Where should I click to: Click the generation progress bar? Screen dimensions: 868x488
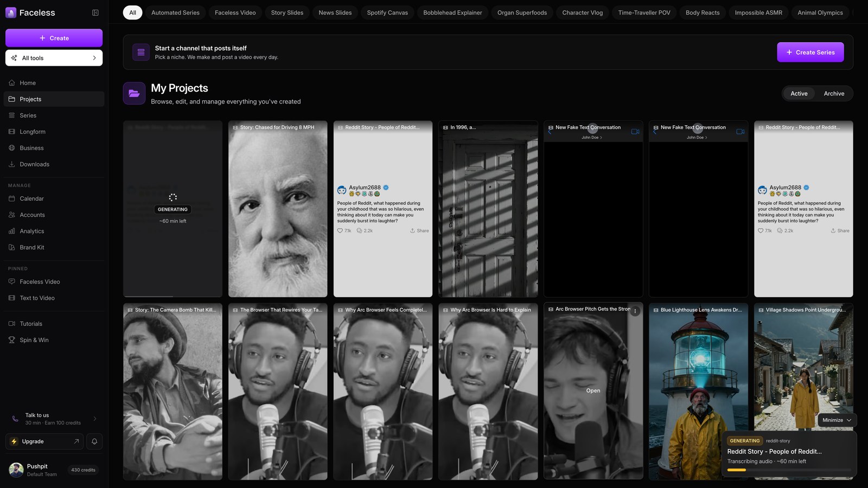[789, 470]
